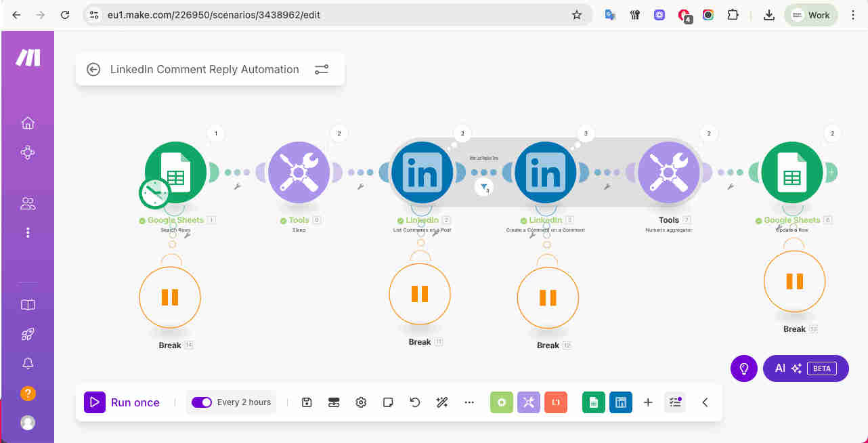The image size is (868, 443).
Task: Open the green Flow control tools icon
Action: pyautogui.click(x=502, y=402)
